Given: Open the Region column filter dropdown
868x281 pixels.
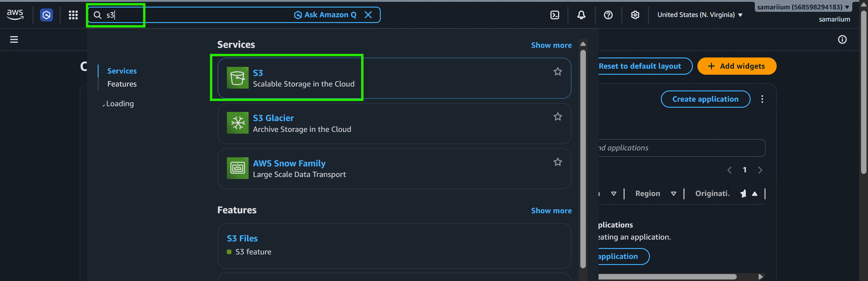Looking at the screenshot, I should coord(674,194).
